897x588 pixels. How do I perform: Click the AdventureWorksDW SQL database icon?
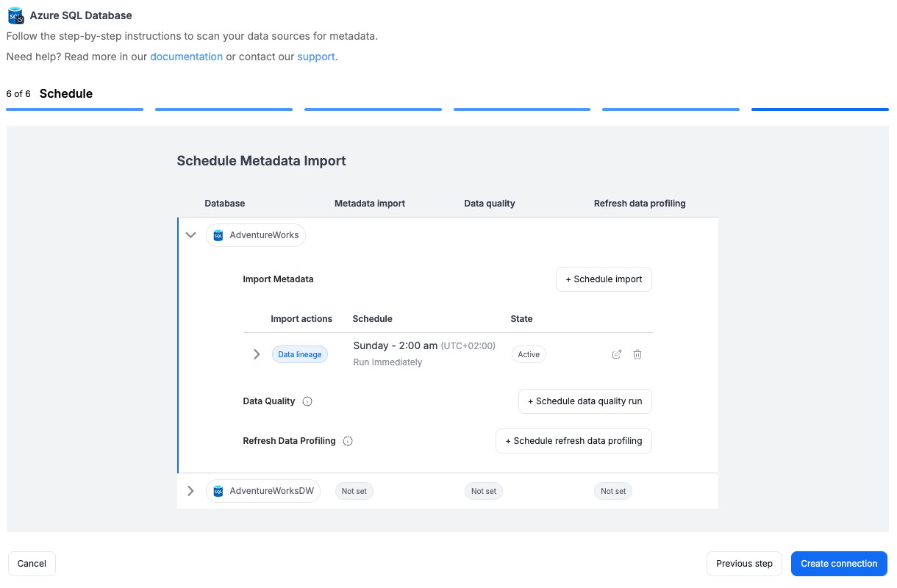tap(218, 491)
